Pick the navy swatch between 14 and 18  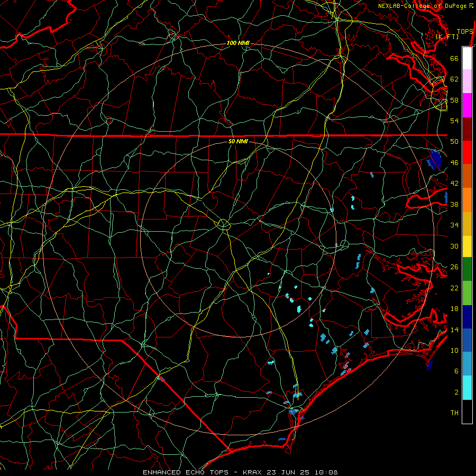(x=467, y=317)
